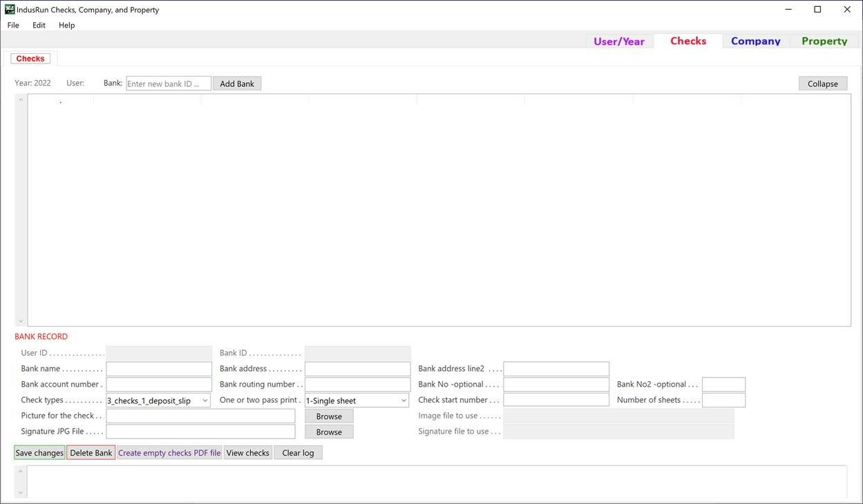Click the View checks button

click(x=247, y=453)
